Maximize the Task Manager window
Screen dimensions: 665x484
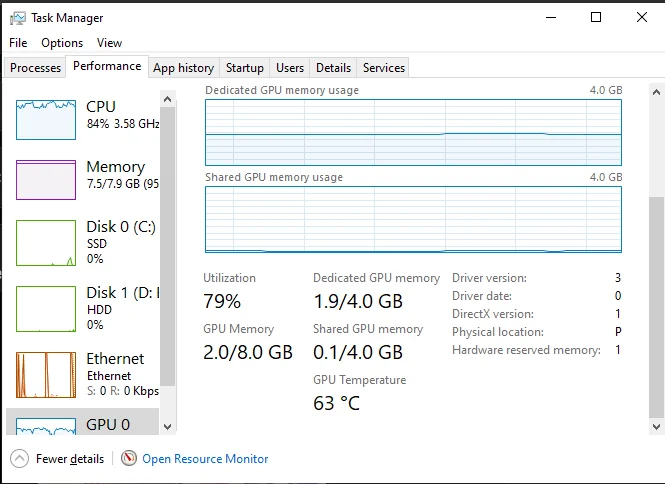pos(596,17)
